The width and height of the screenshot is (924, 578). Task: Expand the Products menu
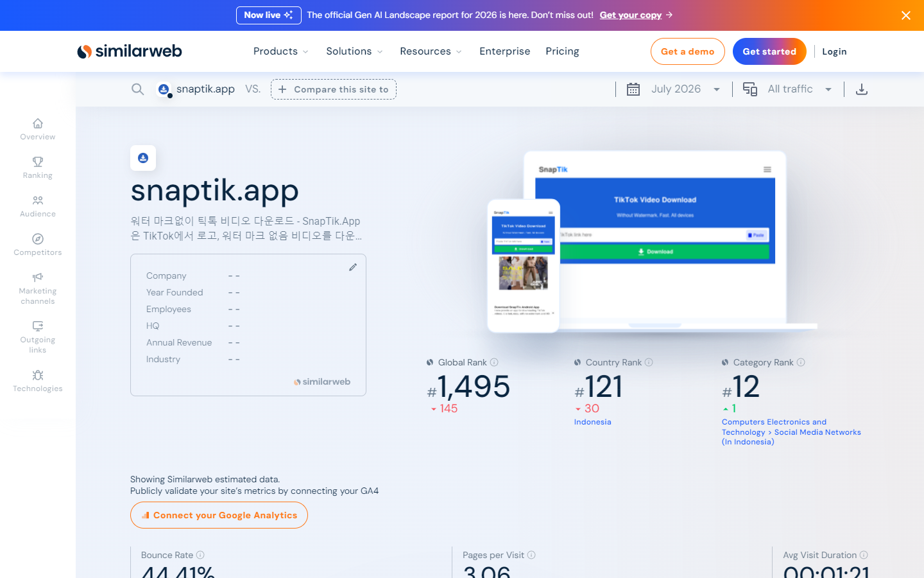coord(281,51)
